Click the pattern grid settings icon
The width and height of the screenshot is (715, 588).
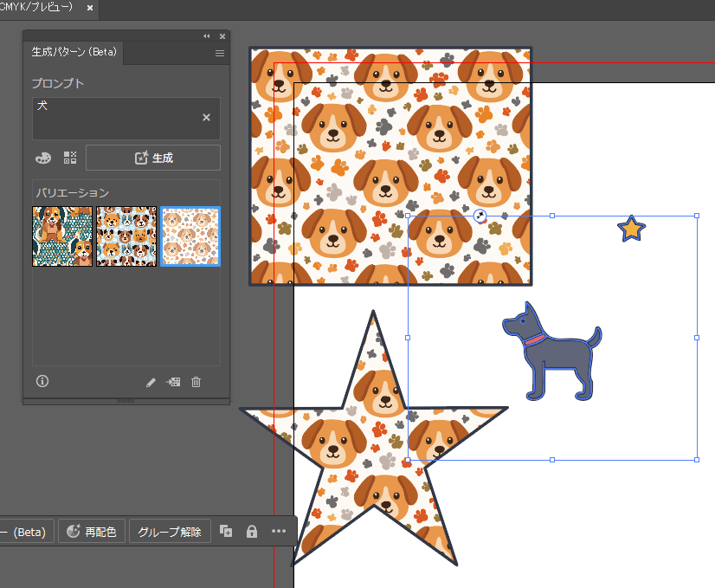pyautogui.click(x=70, y=158)
